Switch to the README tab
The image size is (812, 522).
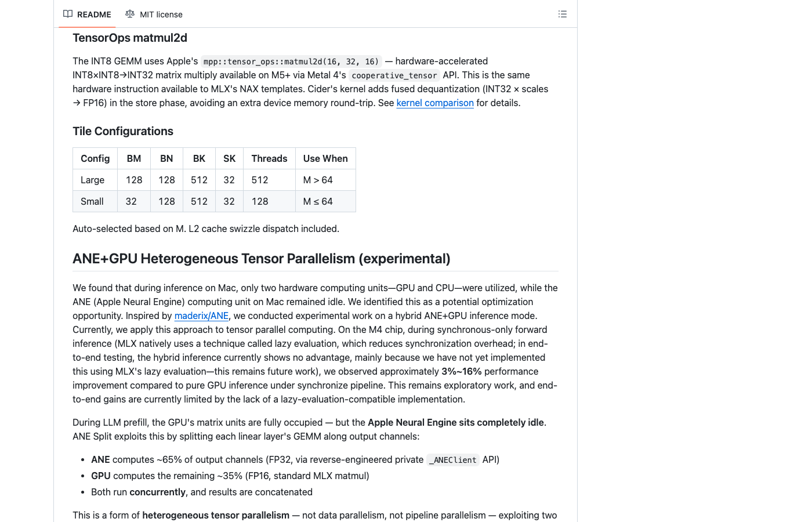87,14
